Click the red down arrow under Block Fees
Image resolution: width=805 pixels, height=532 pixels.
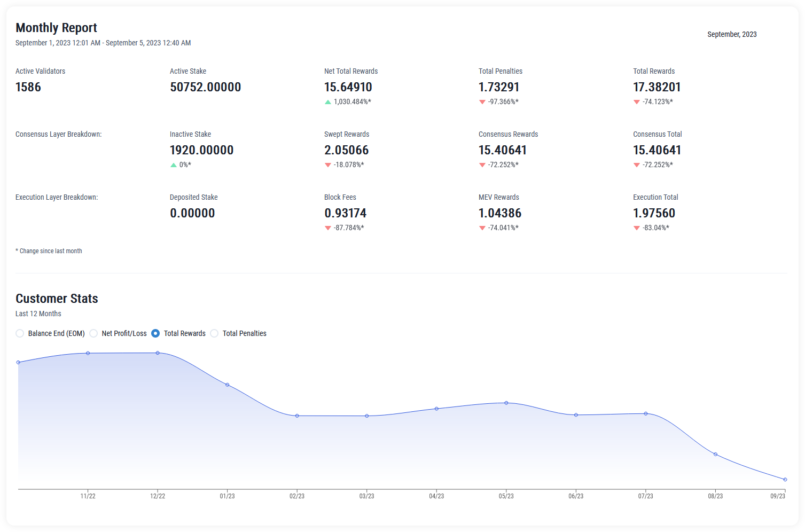(328, 228)
